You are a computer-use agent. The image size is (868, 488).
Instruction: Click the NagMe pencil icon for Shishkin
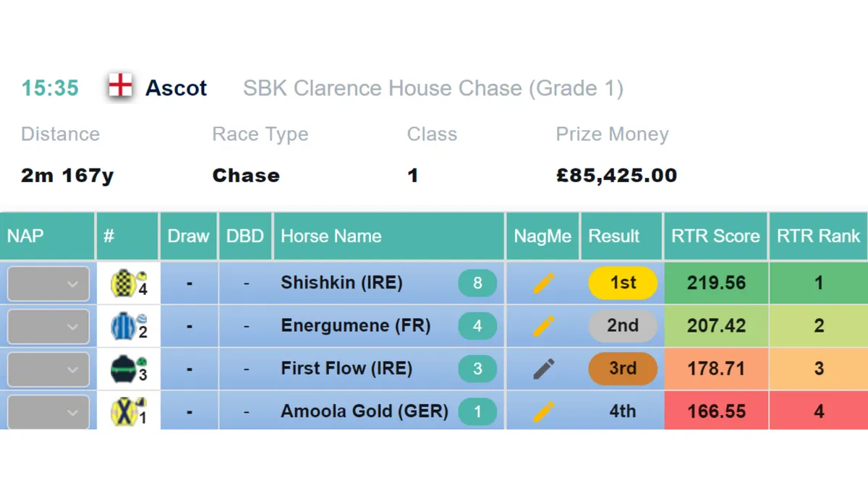tap(543, 283)
